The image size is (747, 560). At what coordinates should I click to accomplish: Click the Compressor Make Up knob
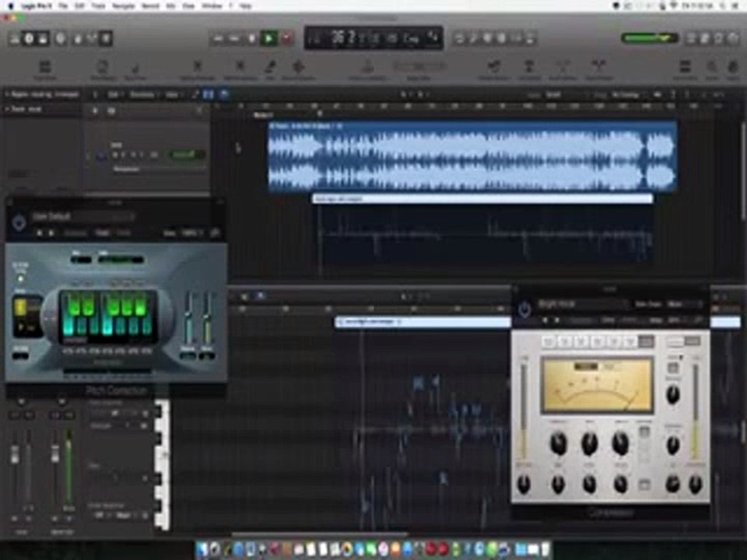click(x=620, y=443)
